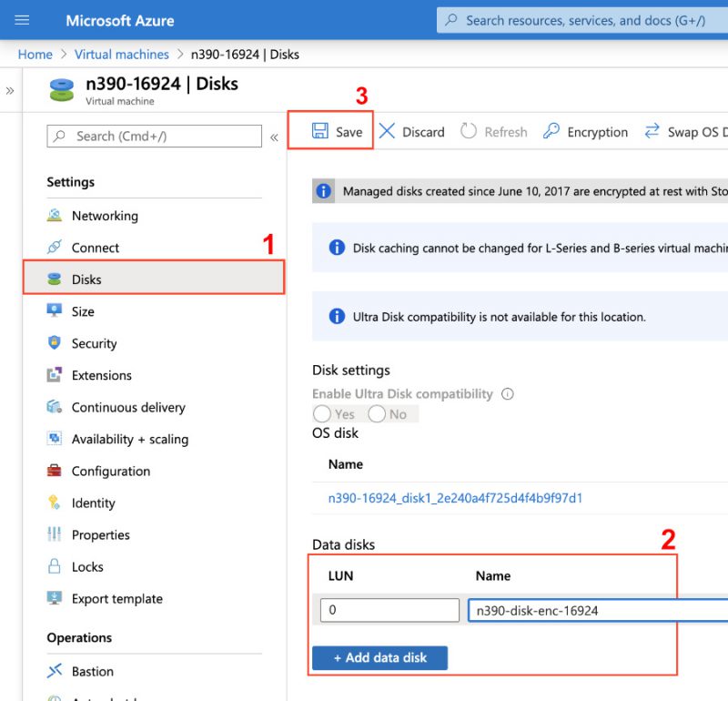Click the Encryption key icon

point(551,131)
